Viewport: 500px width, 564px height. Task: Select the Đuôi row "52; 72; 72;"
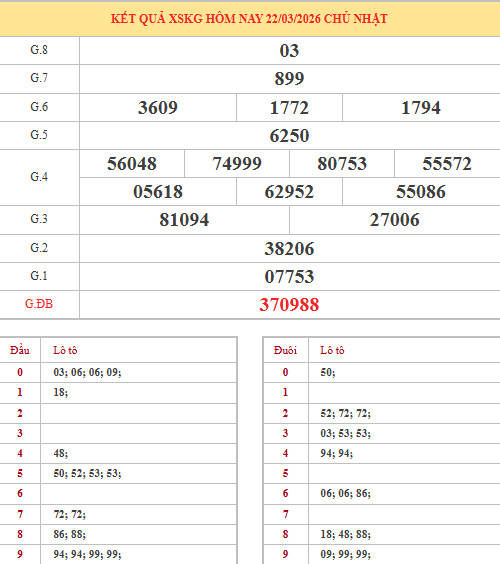point(345,413)
